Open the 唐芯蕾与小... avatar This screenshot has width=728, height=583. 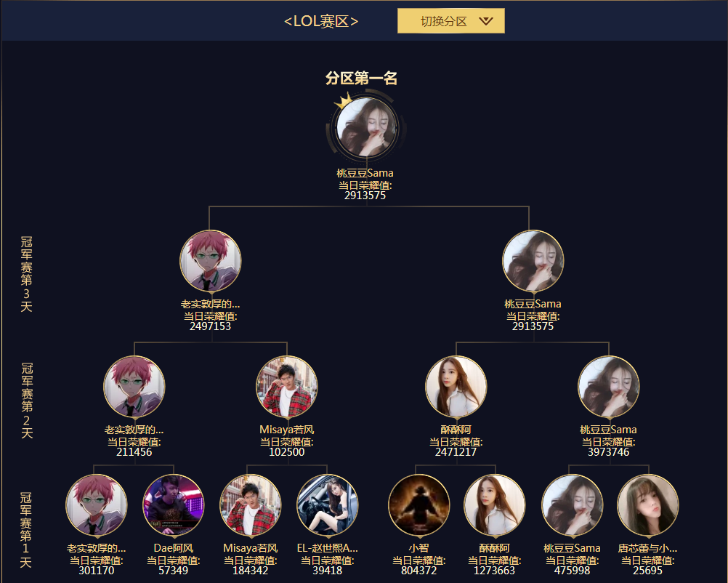[647, 505]
